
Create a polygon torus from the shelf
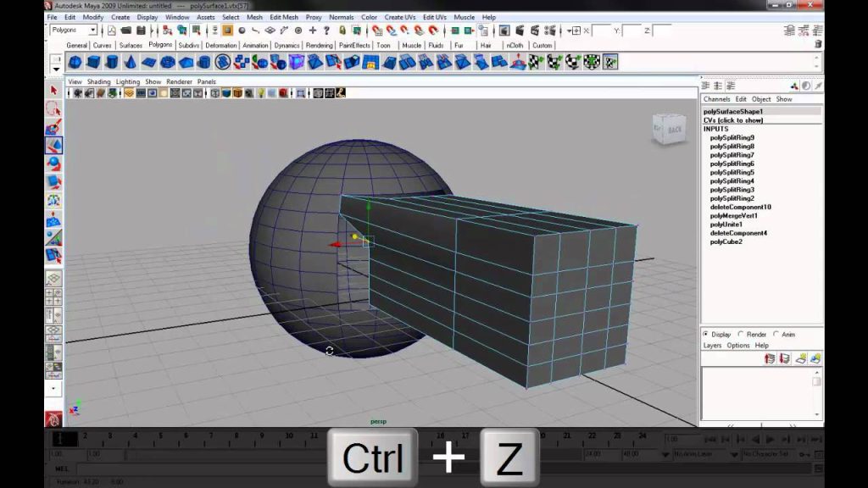click(167, 62)
